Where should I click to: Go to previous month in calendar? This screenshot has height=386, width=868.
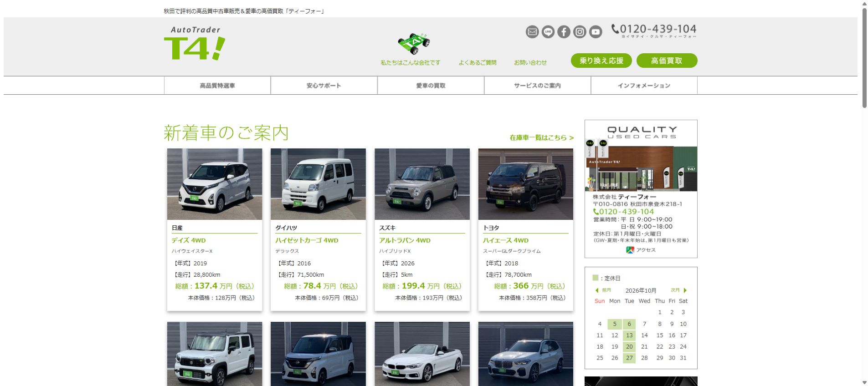pos(603,290)
